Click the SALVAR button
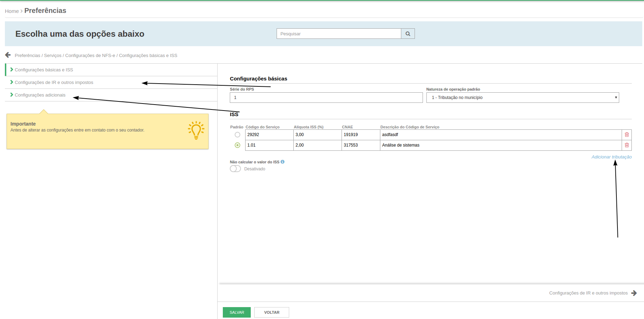The height and width of the screenshot is (319, 644). click(x=237, y=312)
